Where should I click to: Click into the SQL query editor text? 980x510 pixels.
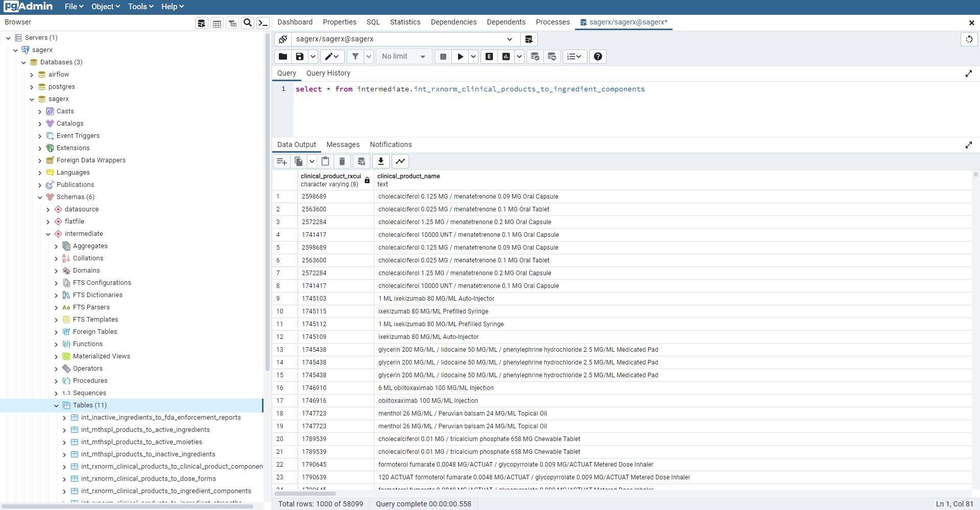coord(470,89)
